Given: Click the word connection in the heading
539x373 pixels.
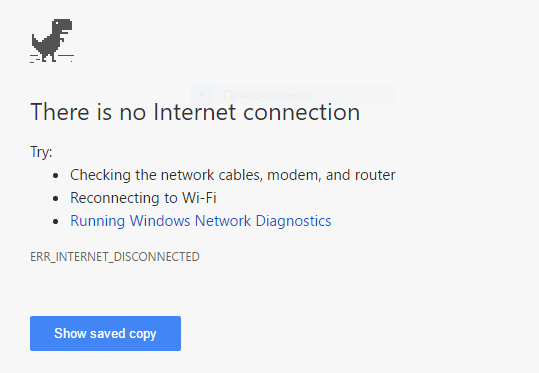Looking at the screenshot, I should [x=301, y=112].
